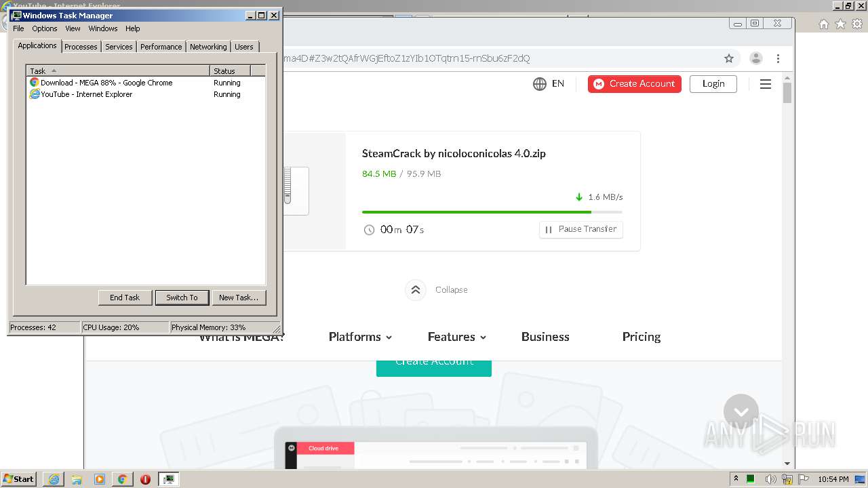Switch to the Performance tab
868x488 pixels.
[x=161, y=47]
